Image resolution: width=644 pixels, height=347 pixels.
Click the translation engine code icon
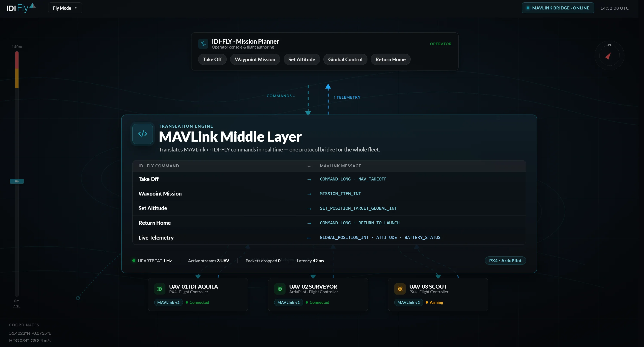tap(142, 134)
